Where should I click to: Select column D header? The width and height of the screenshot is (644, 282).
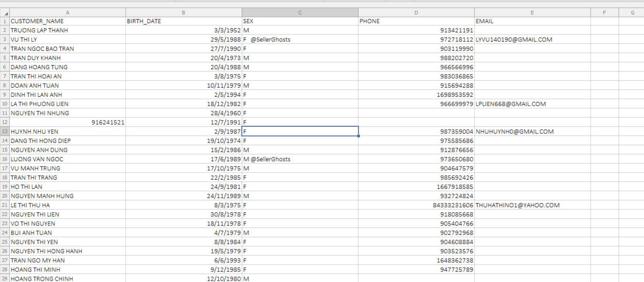(x=416, y=13)
